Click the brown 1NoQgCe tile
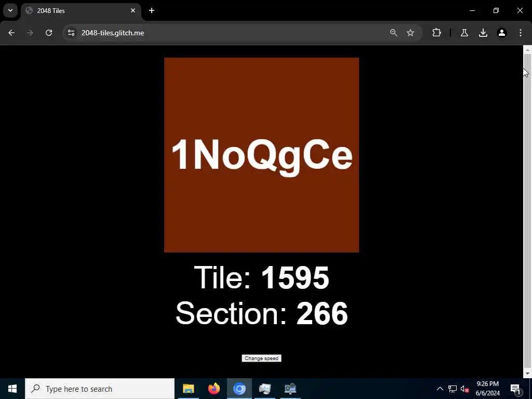The image size is (532, 399). click(x=262, y=155)
